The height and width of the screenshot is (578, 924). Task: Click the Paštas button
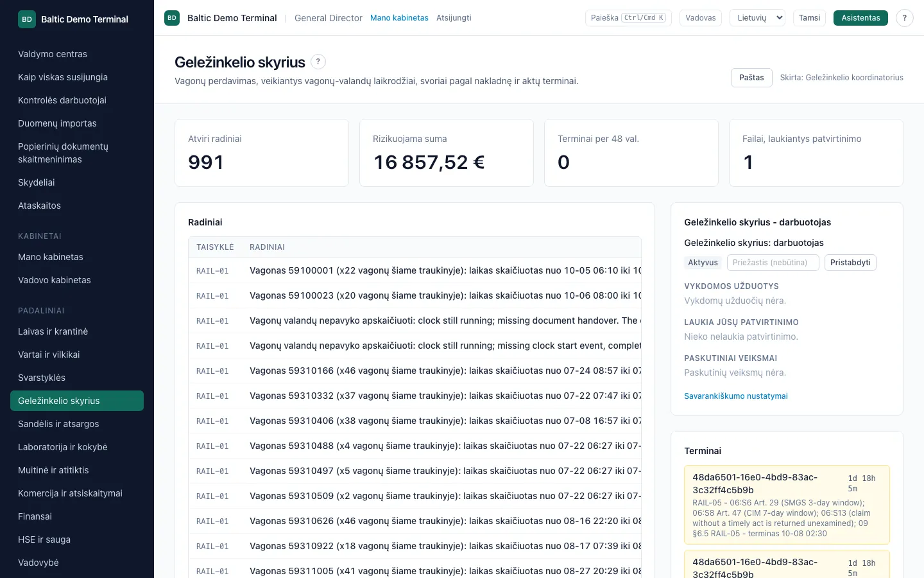751,78
